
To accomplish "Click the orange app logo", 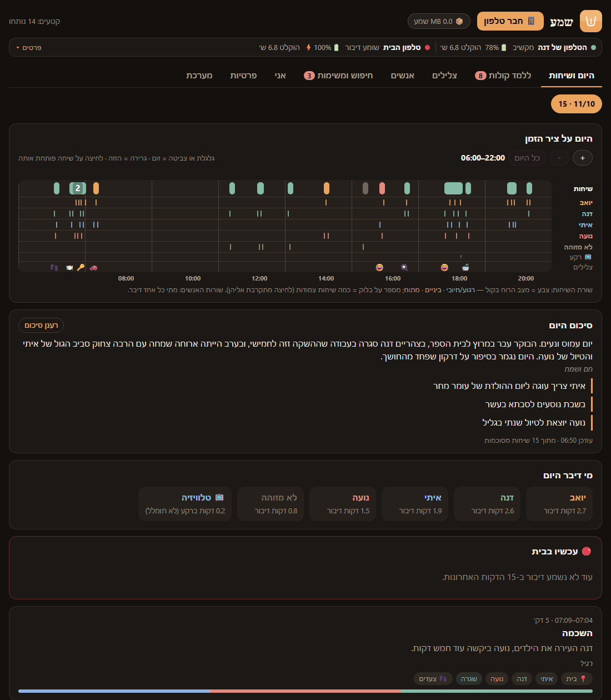I will (591, 21).
